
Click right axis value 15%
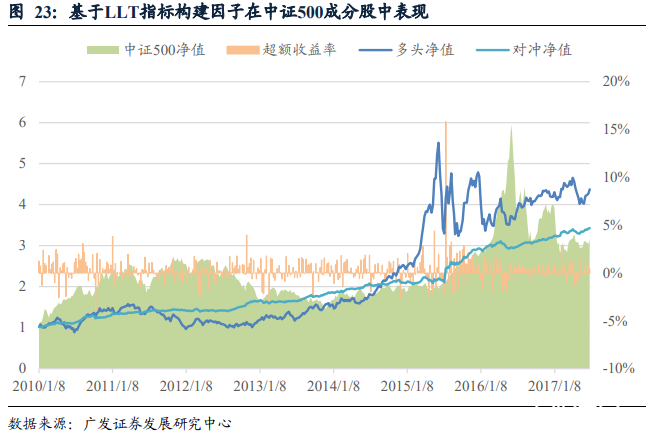tap(616, 130)
